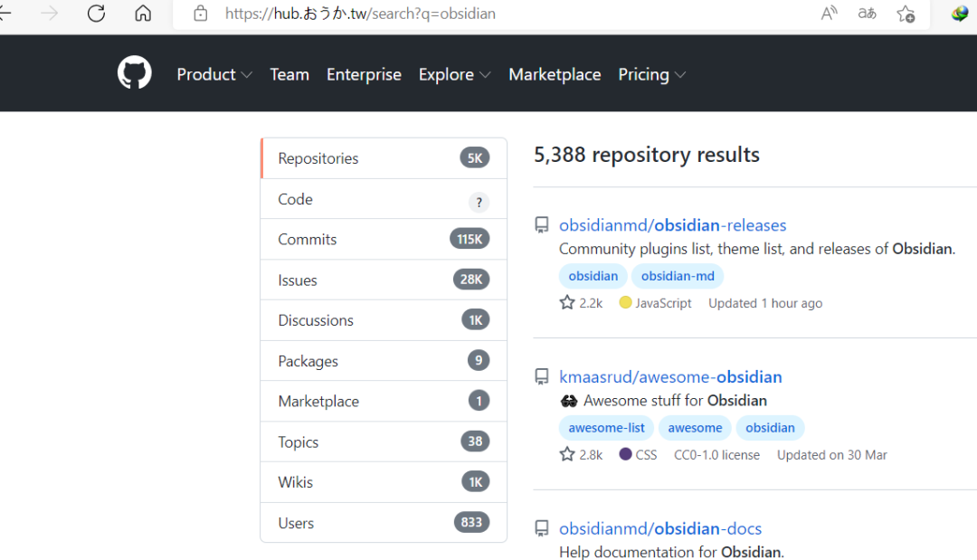Expand the Explore dropdown
This screenshot has height=560, width=977.
455,75
